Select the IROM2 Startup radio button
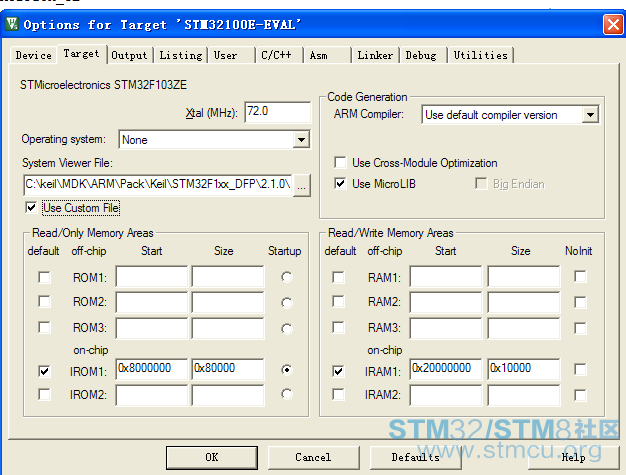The height and width of the screenshot is (475, 626). [287, 394]
